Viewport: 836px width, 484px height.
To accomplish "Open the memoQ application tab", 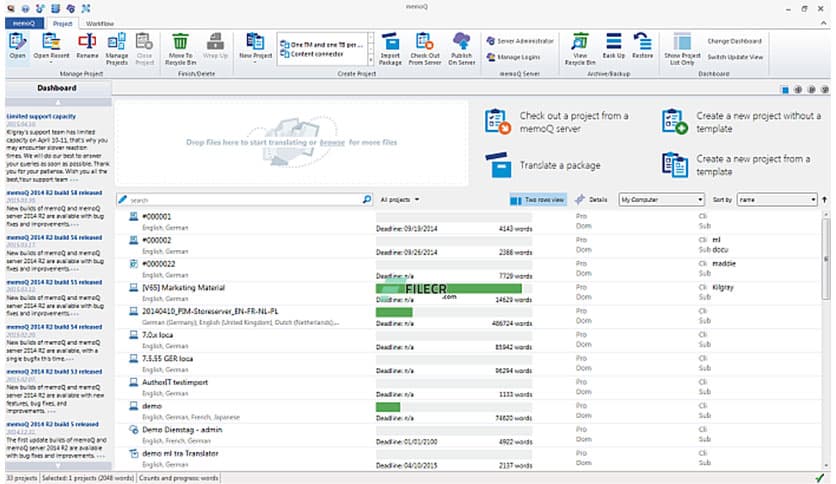I will coord(24,23).
